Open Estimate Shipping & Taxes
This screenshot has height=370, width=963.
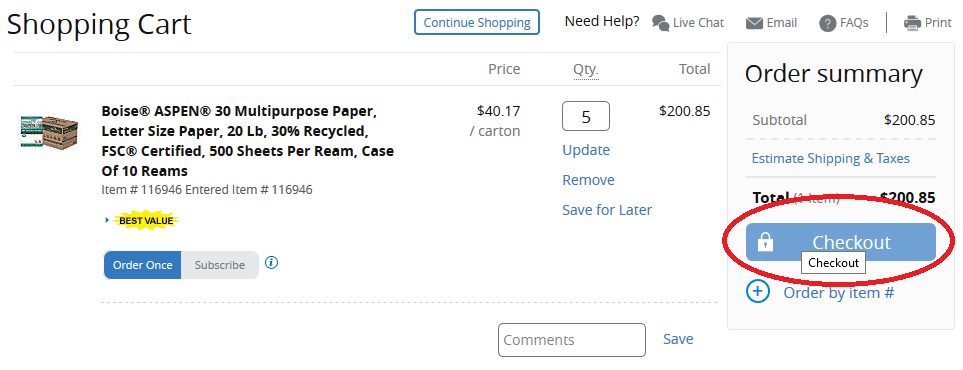[x=830, y=159]
